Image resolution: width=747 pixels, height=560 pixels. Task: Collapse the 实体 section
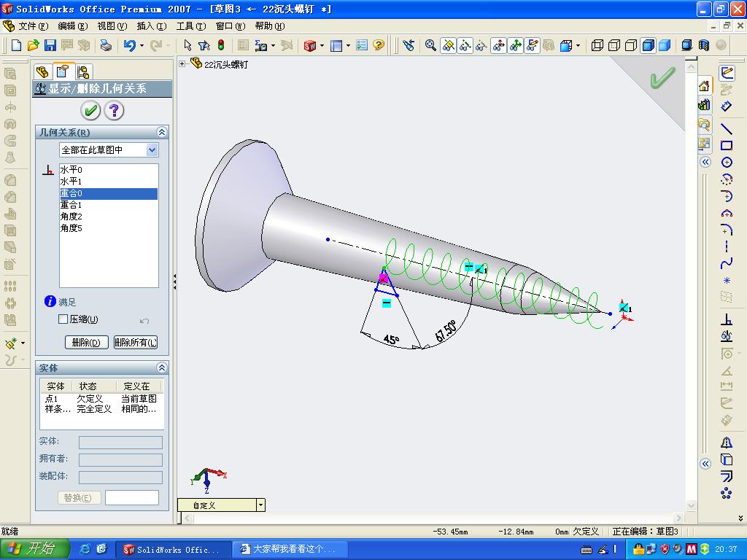click(x=161, y=367)
